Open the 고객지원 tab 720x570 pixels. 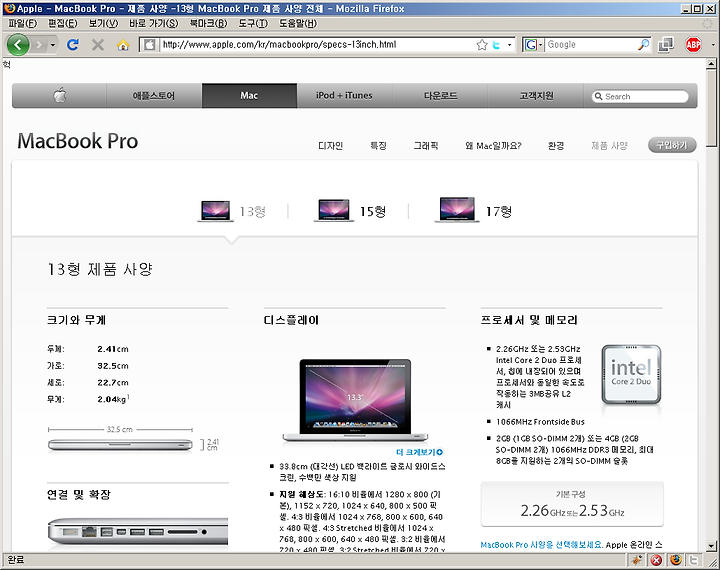pyautogui.click(x=536, y=96)
